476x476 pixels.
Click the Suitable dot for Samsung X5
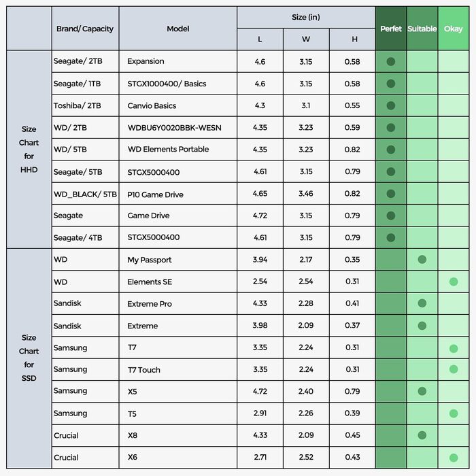[422, 391]
